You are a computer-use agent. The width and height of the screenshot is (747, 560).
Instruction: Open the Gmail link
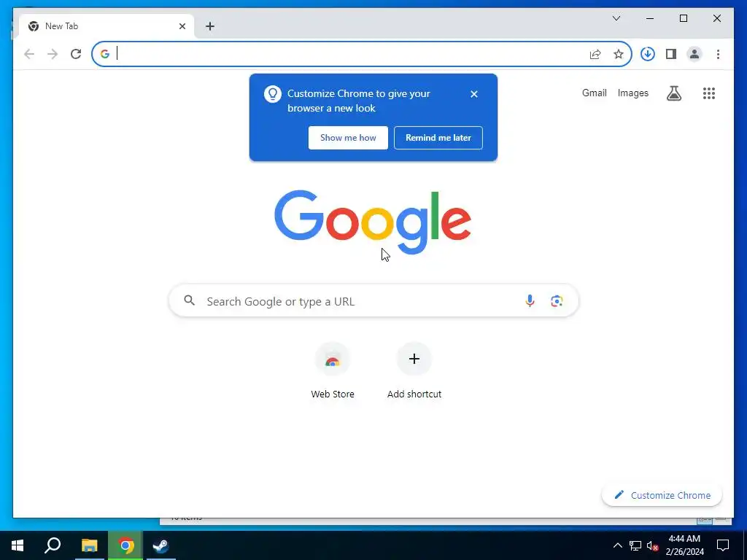(594, 93)
